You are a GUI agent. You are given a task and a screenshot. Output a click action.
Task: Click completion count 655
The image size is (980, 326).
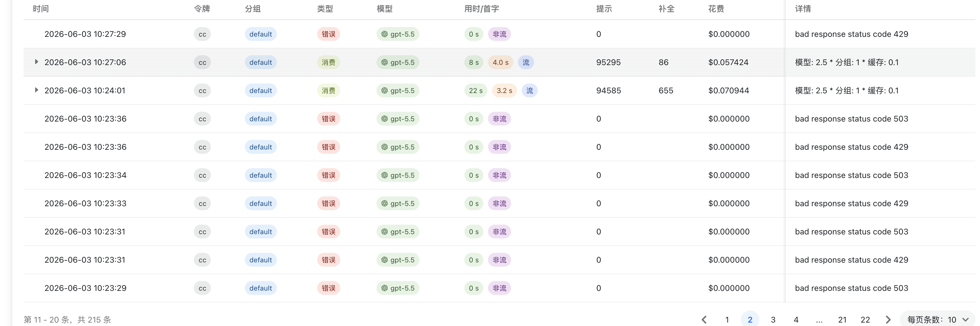click(x=666, y=90)
